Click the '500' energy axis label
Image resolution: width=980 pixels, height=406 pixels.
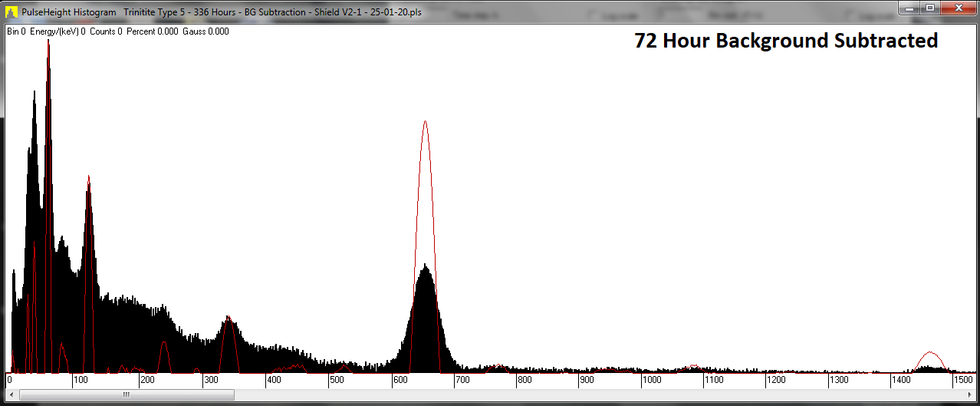point(337,380)
